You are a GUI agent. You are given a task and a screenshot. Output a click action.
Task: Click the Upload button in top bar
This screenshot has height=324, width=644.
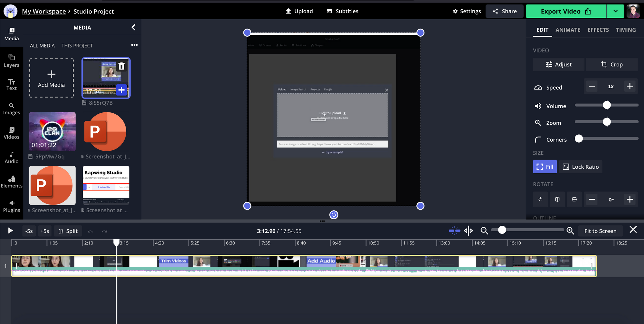click(x=299, y=11)
